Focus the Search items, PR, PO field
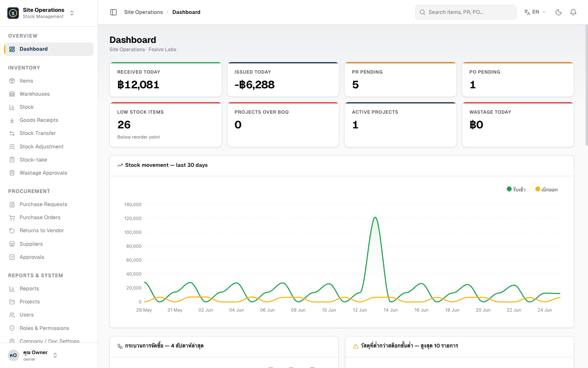 466,12
